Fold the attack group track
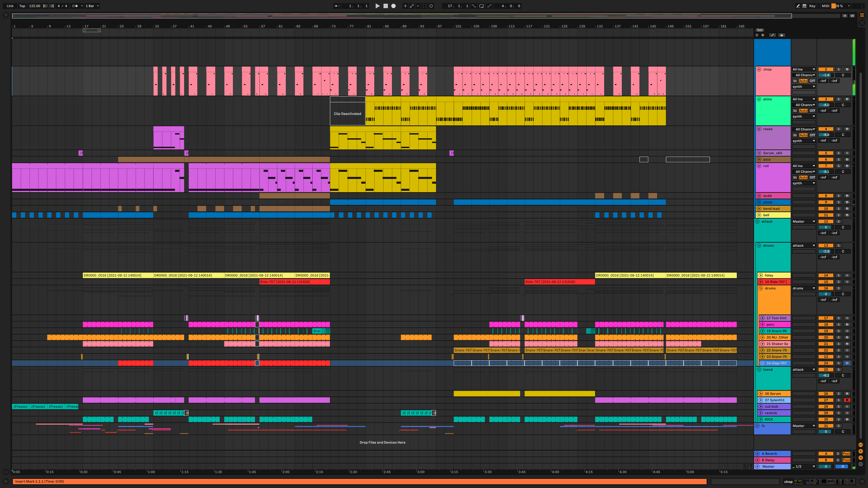Image resolution: width=868 pixels, height=488 pixels. pos(757,222)
